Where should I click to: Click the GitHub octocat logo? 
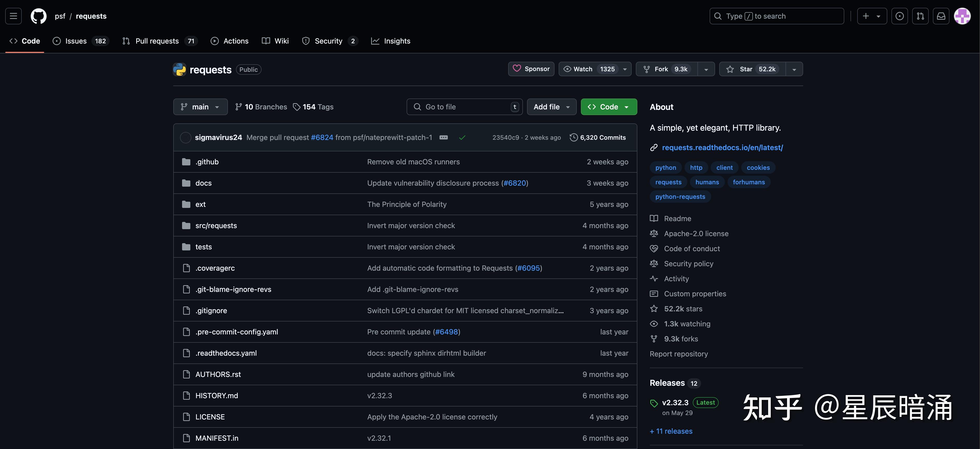38,16
